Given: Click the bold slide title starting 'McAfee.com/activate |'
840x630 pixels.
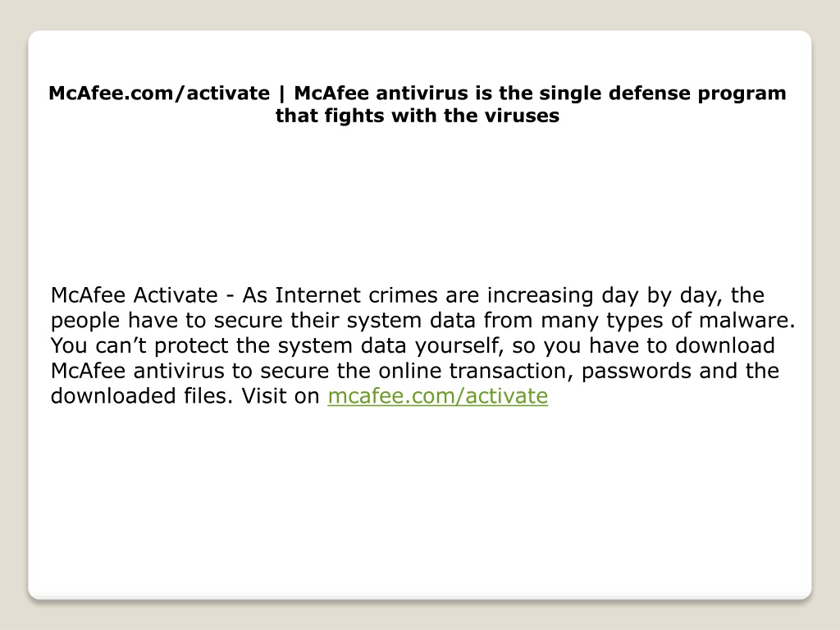Looking at the screenshot, I should pyautogui.click(x=418, y=104).
